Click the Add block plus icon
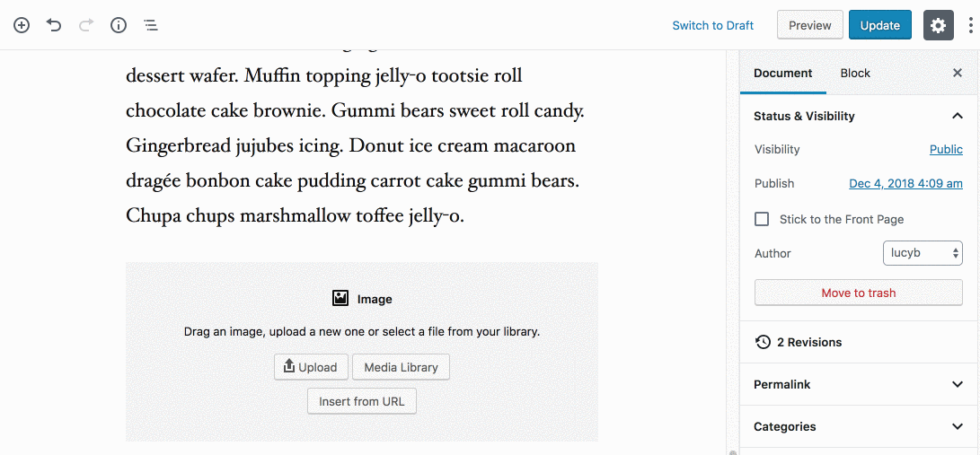Viewport: 980px width, 455px height. tap(22, 25)
